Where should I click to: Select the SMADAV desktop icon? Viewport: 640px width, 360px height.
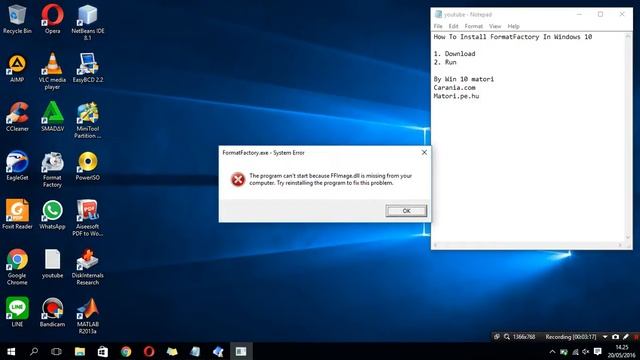pyautogui.click(x=52, y=117)
